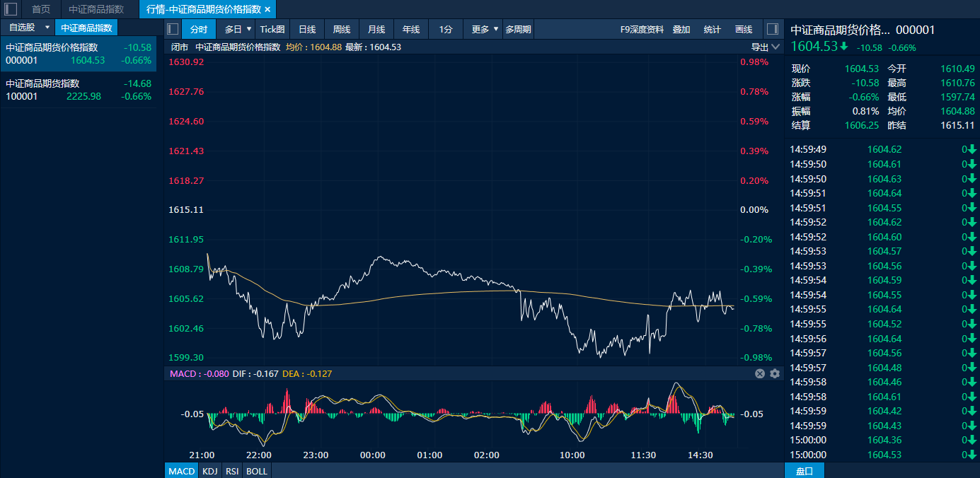980x478 pixels.
Task: Toggle the watchlist panel icon beside 分时
Action: (173, 29)
